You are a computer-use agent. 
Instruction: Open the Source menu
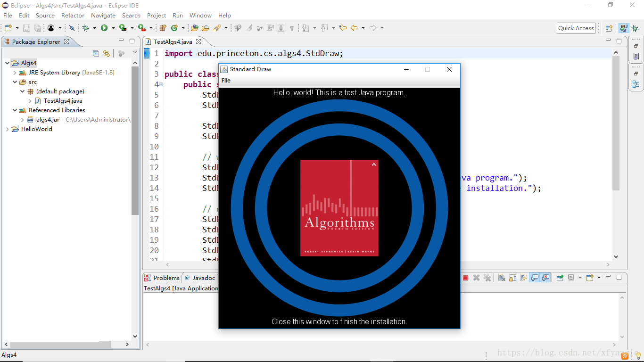tap(45, 16)
